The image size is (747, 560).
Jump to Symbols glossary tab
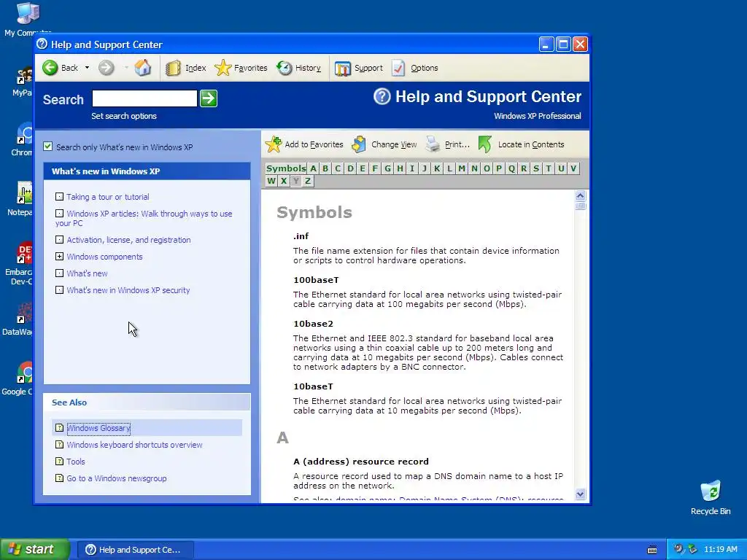coord(285,168)
